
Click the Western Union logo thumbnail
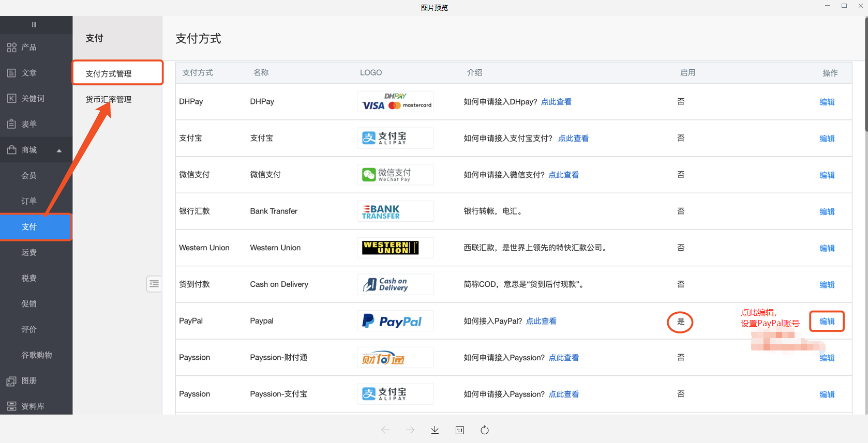(395, 248)
